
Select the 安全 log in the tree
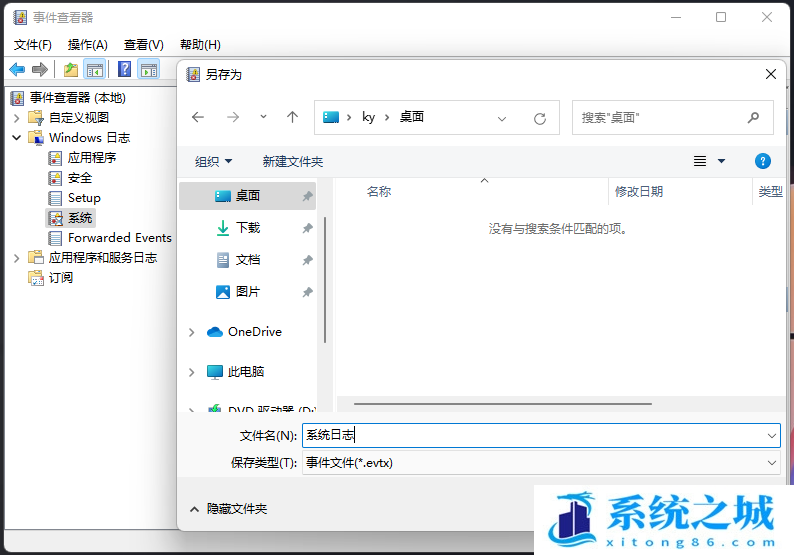coord(79,177)
